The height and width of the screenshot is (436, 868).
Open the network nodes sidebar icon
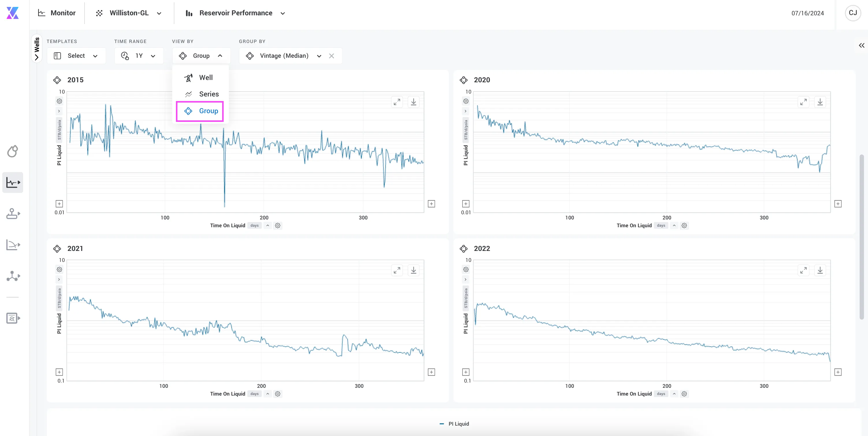13,276
